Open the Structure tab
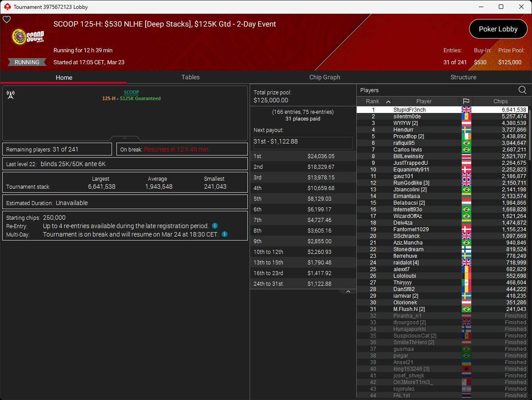532x400 pixels. 463,77
